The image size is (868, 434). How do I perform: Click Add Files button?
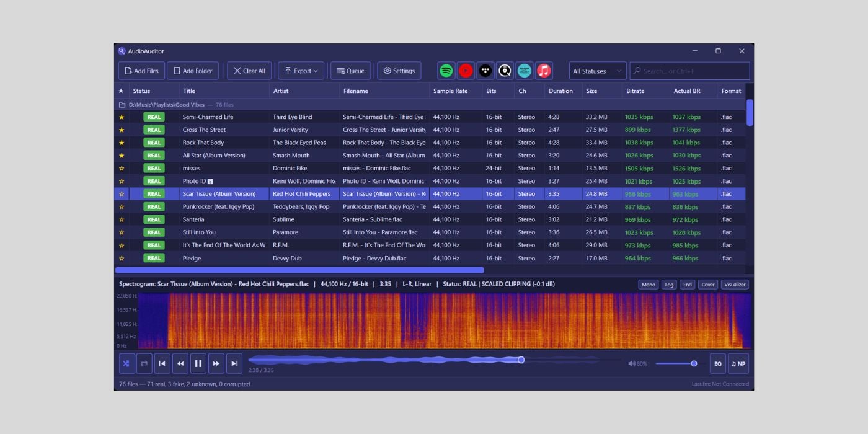tap(141, 71)
